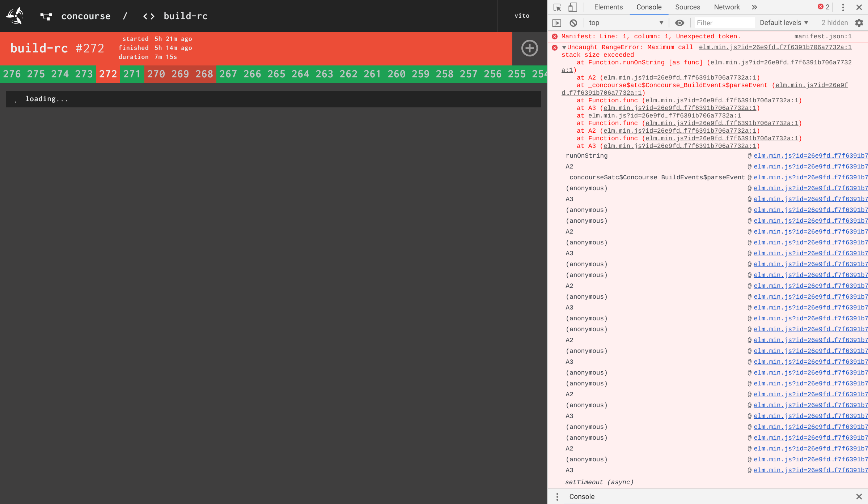The height and width of the screenshot is (504, 868).
Task: Toggle the device toolbar icon
Action: click(572, 7)
